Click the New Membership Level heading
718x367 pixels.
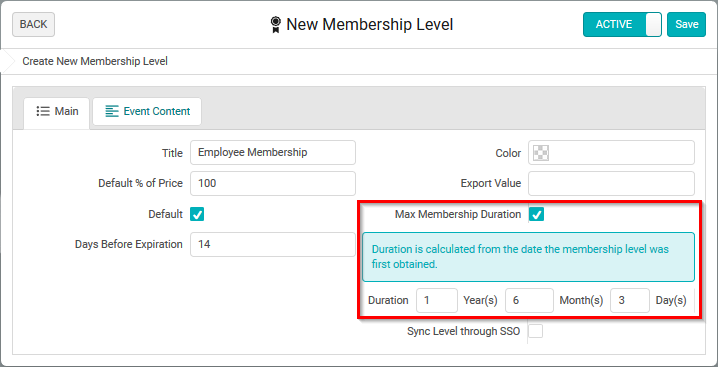(370, 24)
